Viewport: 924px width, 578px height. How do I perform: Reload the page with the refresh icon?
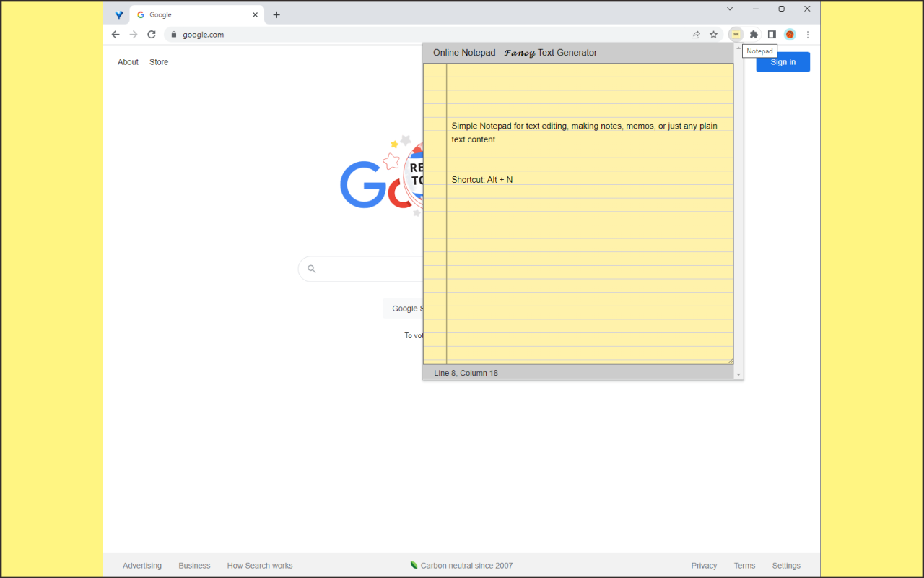151,34
